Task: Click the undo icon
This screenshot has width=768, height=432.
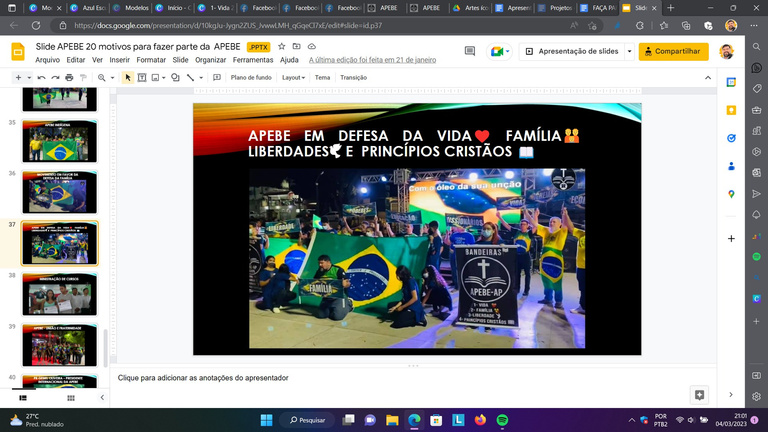Action: click(x=42, y=77)
